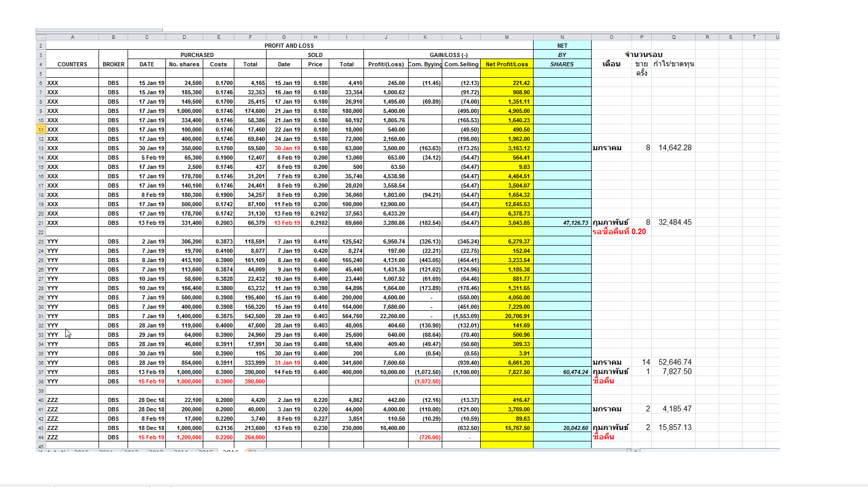868x487 pixels.
Task: Select column A header
Action: point(73,37)
